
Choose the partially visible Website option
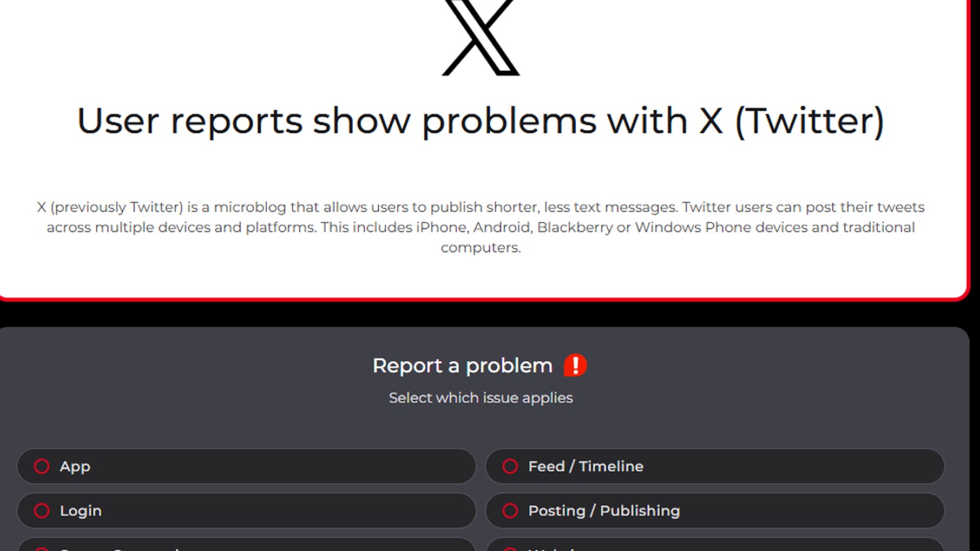715,544
